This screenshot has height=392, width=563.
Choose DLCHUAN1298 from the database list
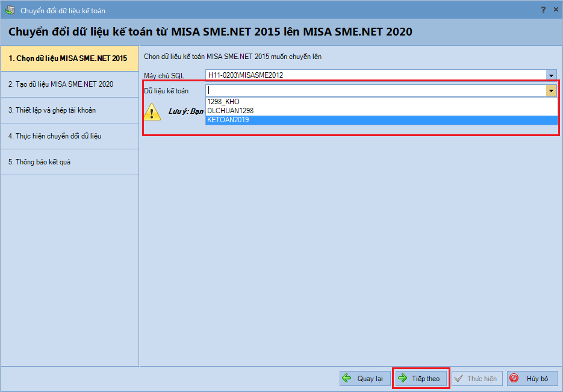381,111
